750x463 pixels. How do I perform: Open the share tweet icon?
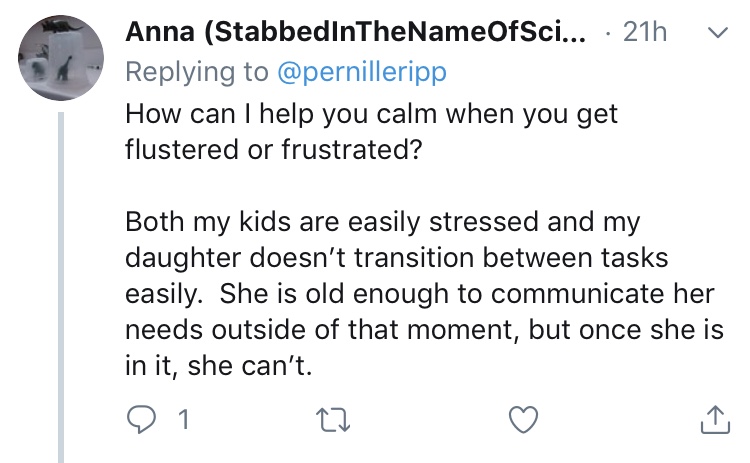[x=715, y=420]
